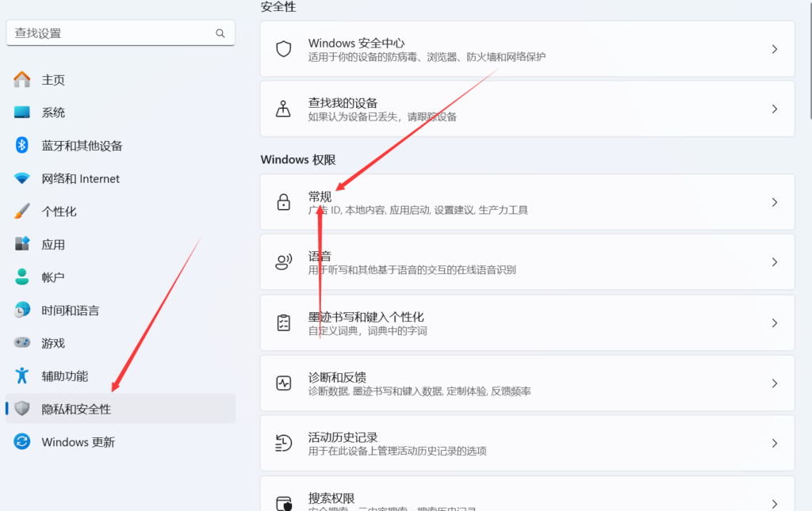Click the 查找设置 search field

(x=121, y=33)
